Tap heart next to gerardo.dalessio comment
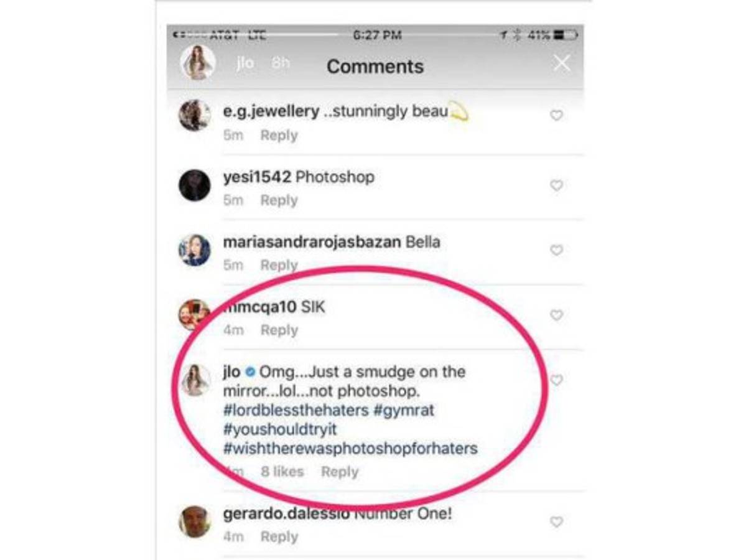 tap(556, 521)
